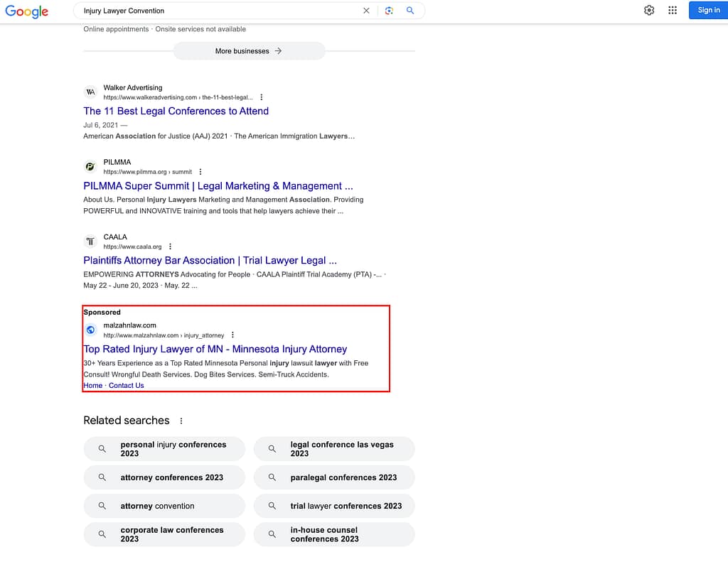Click the CAALA site name text
The image size is (728, 574).
(115, 237)
